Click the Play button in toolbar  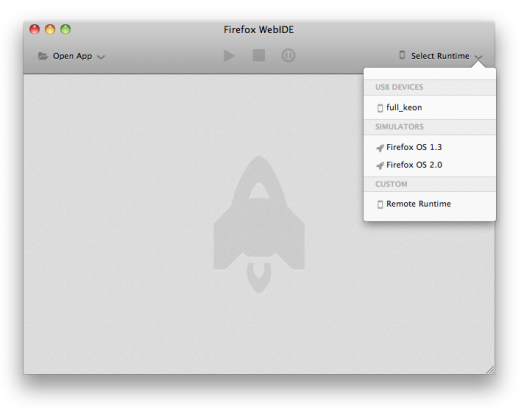(x=229, y=56)
